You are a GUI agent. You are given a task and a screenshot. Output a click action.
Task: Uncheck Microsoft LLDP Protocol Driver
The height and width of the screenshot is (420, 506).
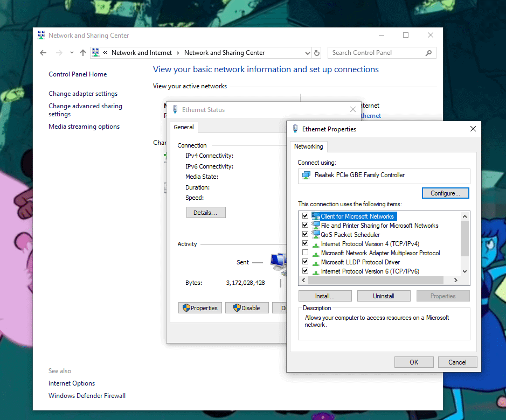306,262
